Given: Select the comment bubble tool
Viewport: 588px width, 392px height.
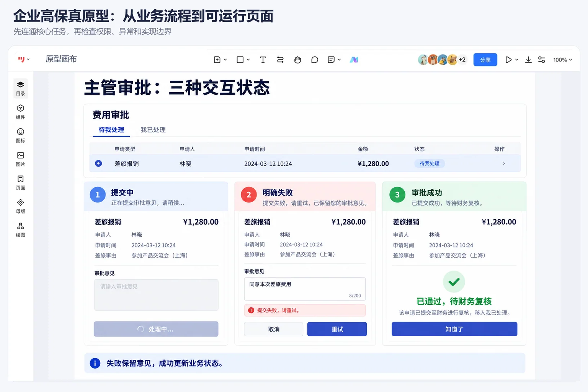Looking at the screenshot, I should [x=315, y=60].
